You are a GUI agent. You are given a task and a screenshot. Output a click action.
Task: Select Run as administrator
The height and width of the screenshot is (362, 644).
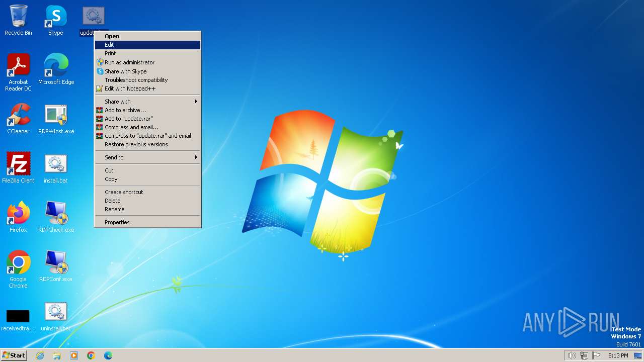click(x=147, y=62)
